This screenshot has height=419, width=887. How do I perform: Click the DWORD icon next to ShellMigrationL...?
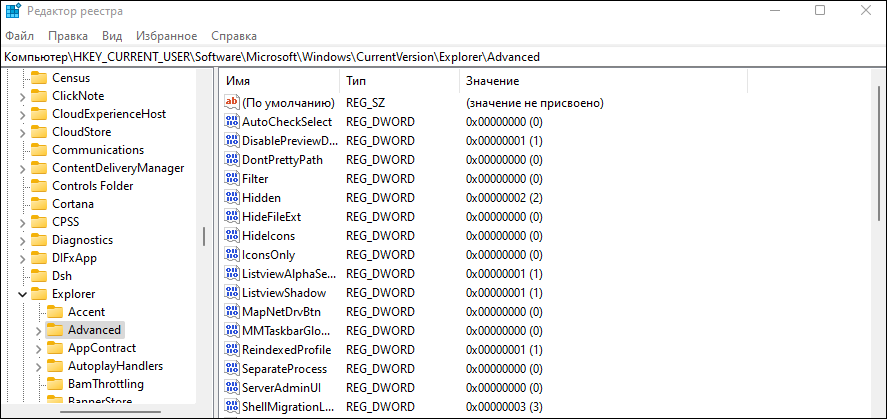232,407
